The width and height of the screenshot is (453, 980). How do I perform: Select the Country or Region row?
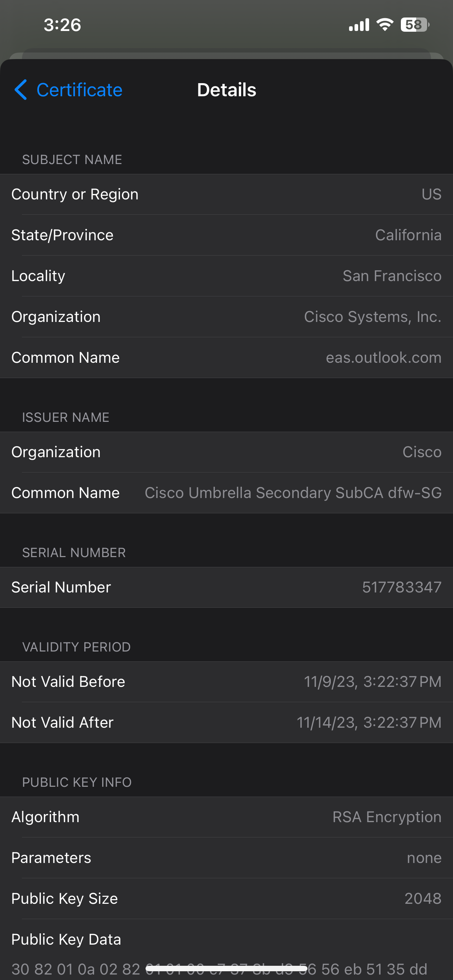tap(226, 194)
